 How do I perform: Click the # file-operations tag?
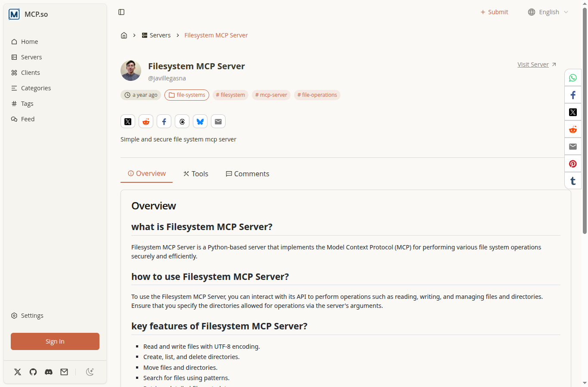(x=317, y=95)
